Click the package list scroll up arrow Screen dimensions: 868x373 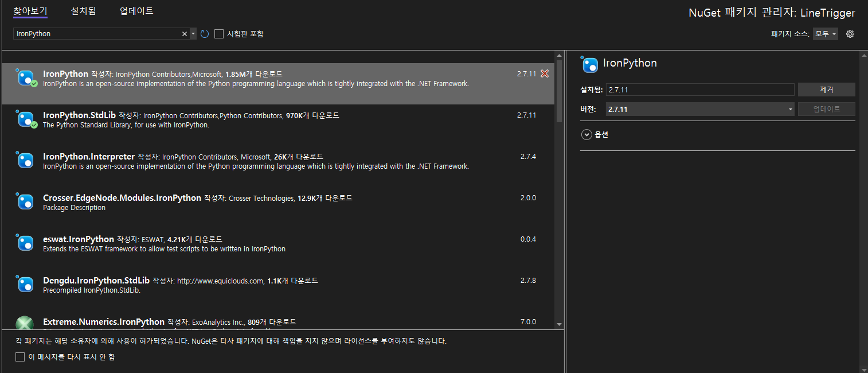click(x=560, y=56)
